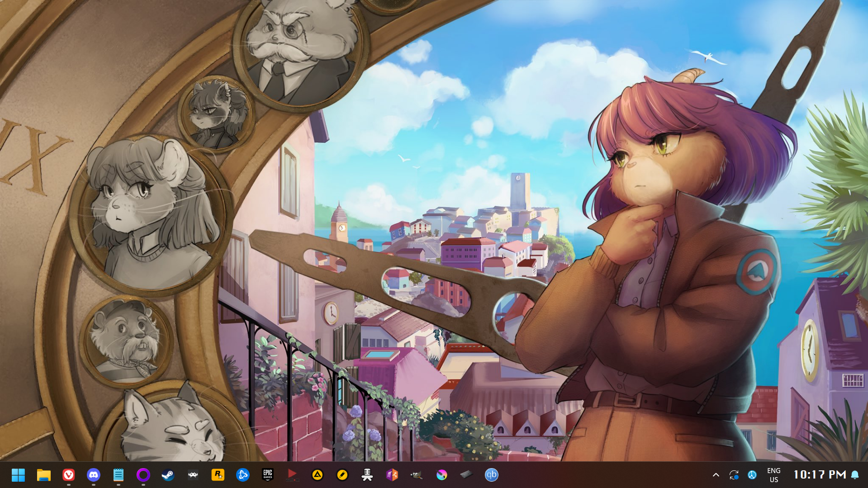Launch Steam from the taskbar
Screen dimensions: 868x488
coord(168,475)
